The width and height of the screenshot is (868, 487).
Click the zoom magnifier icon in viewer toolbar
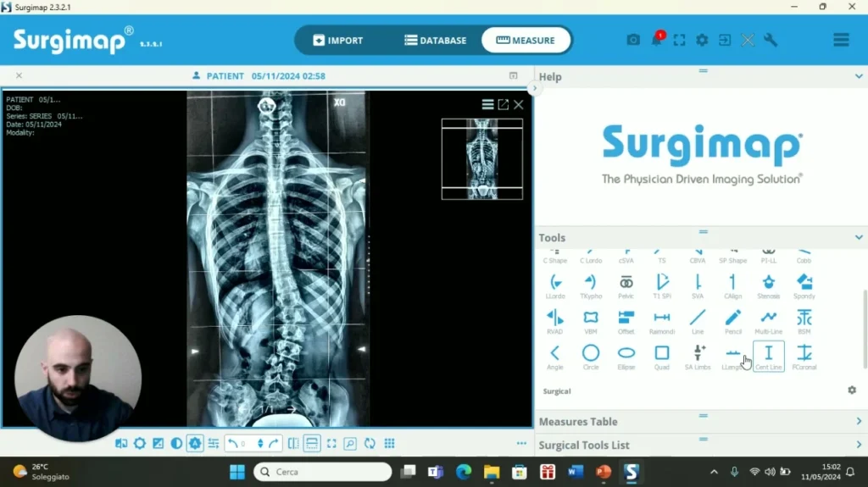coord(350,443)
